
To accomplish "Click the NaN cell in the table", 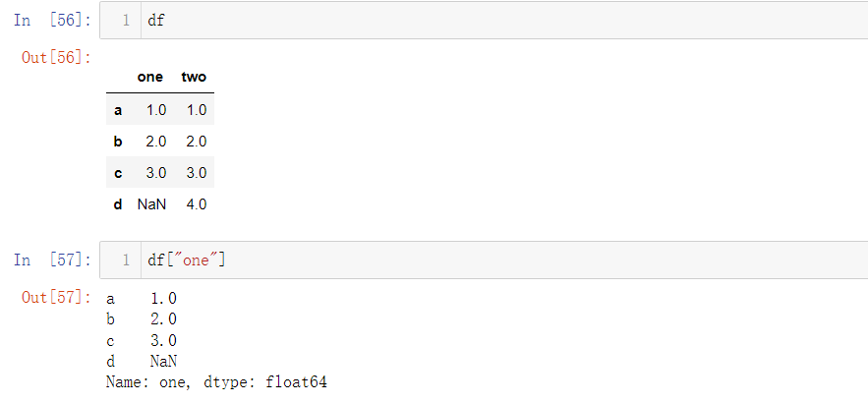I will click(x=151, y=204).
